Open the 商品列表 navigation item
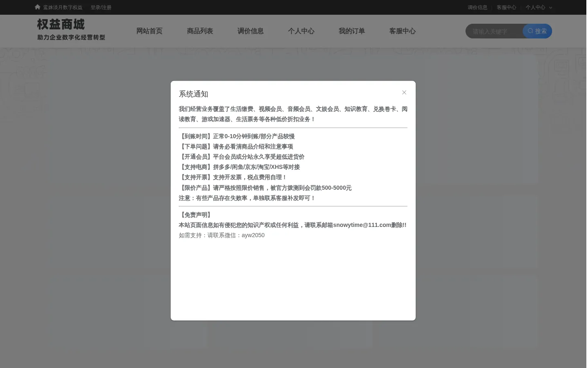The height and width of the screenshot is (368, 588). pyautogui.click(x=200, y=31)
